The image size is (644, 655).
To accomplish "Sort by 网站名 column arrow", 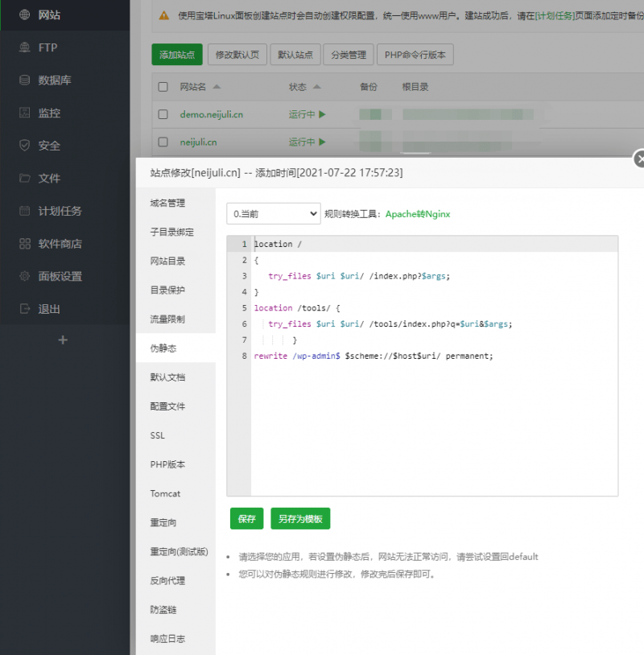I will click(217, 87).
